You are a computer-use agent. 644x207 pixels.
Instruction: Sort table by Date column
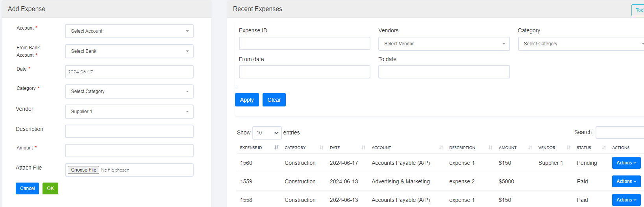(335, 148)
